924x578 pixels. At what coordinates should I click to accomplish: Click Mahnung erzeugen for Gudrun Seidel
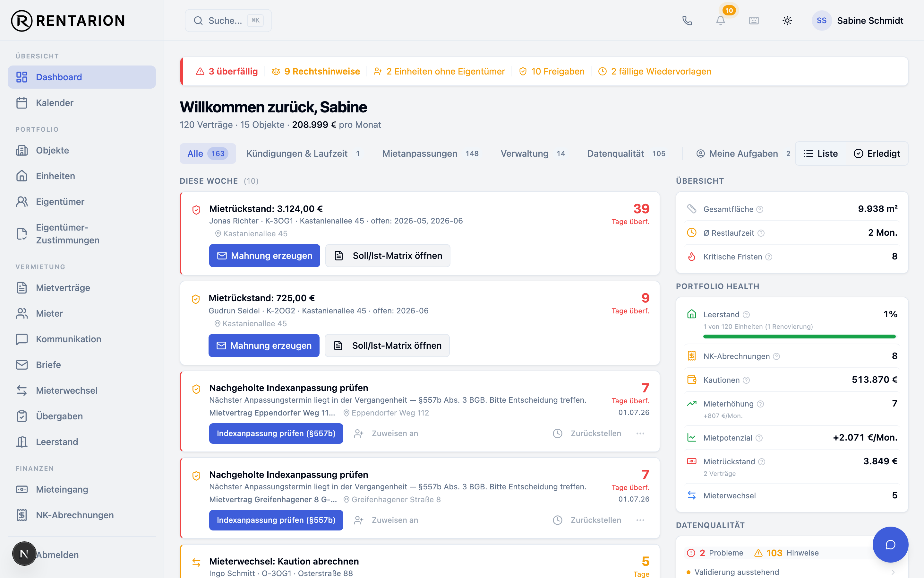(x=264, y=345)
